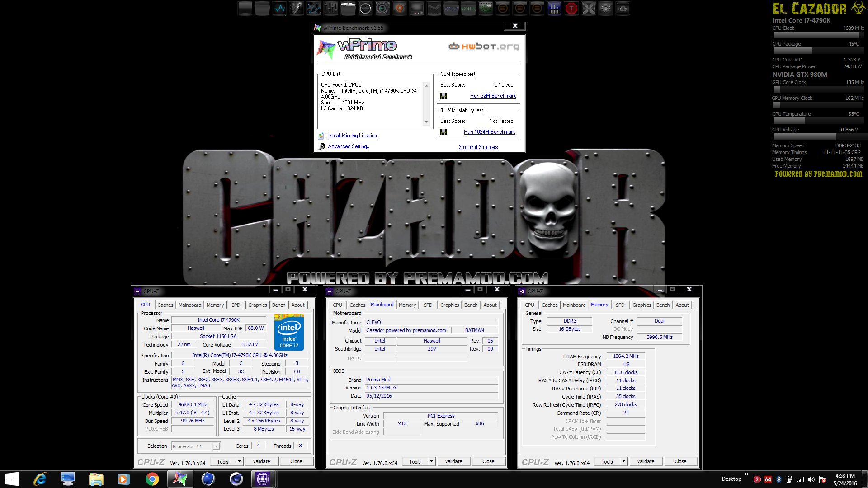Open the red 64 tray icon

768,479
